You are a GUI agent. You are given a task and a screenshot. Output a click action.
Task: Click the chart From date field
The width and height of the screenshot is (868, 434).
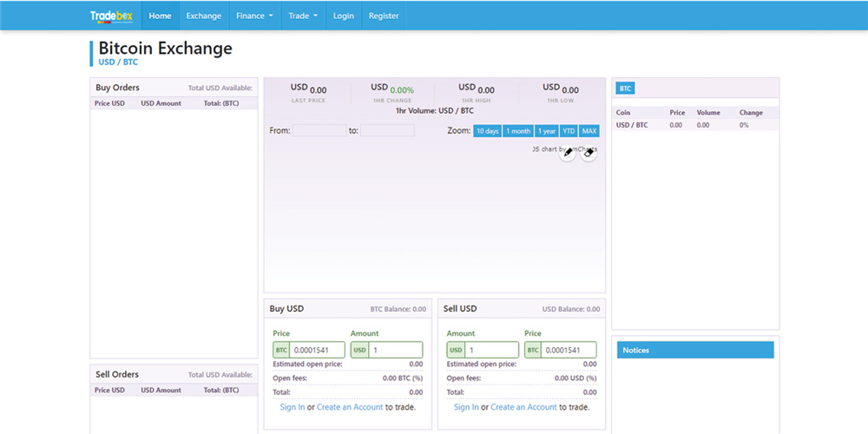click(x=319, y=131)
